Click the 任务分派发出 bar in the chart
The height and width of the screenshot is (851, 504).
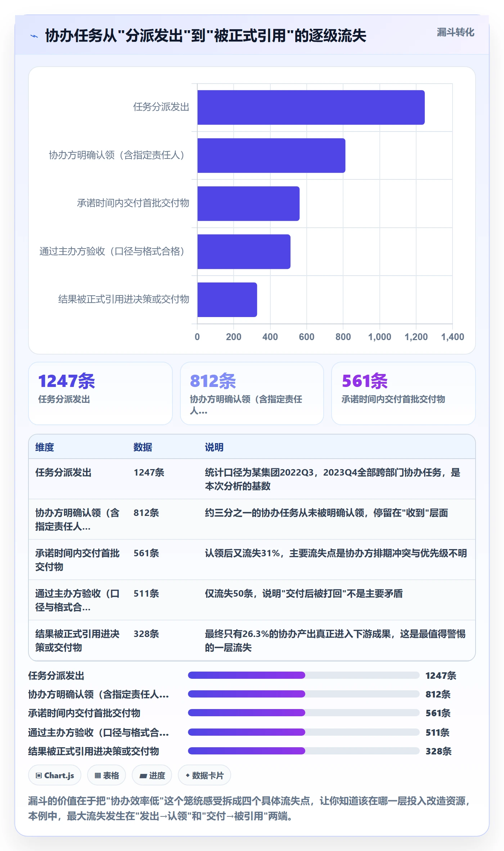[x=311, y=107]
